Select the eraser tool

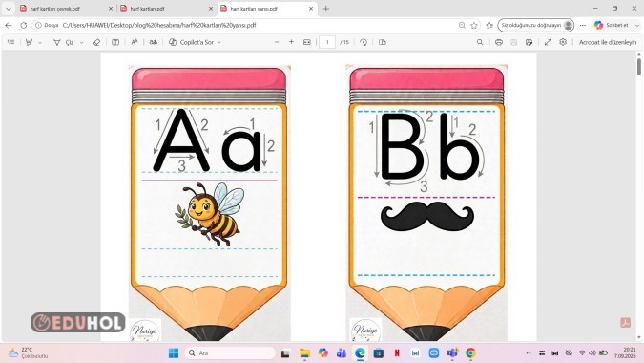96,42
